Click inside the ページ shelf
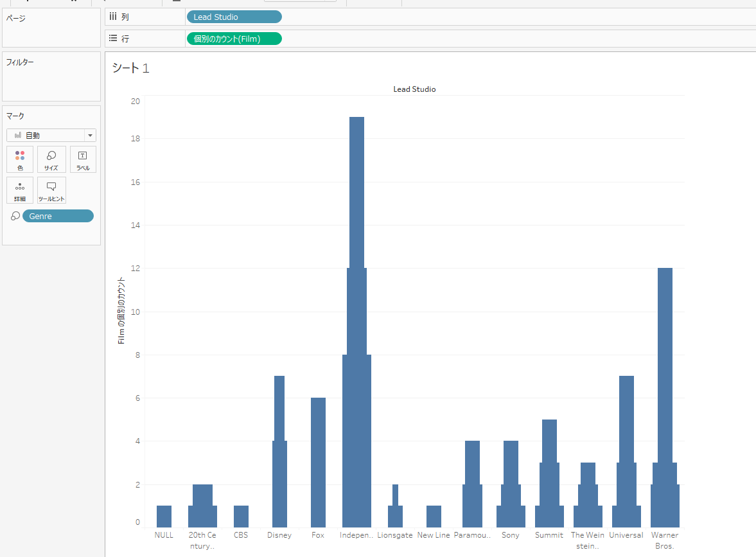756x557 pixels. (x=51, y=28)
